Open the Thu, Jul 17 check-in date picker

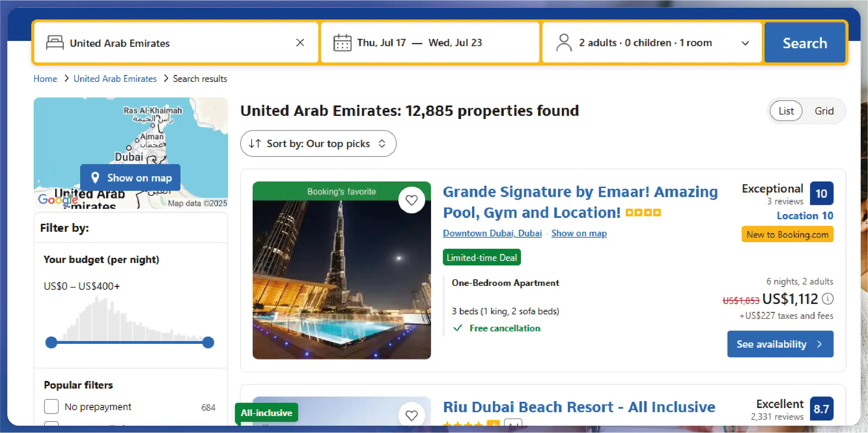(x=381, y=43)
